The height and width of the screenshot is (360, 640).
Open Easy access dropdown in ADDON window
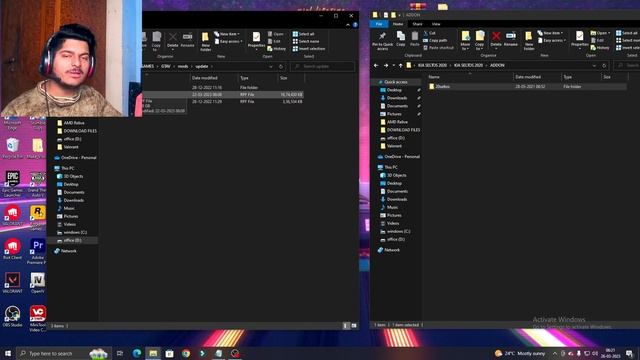click(553, 40)
